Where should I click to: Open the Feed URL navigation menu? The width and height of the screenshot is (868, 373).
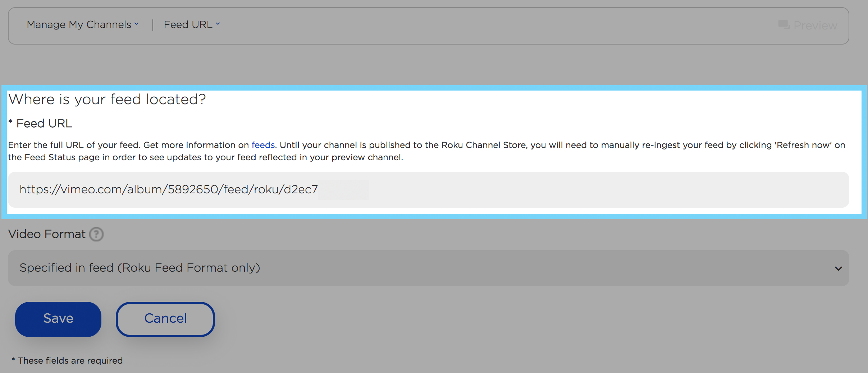pos(188,24)
